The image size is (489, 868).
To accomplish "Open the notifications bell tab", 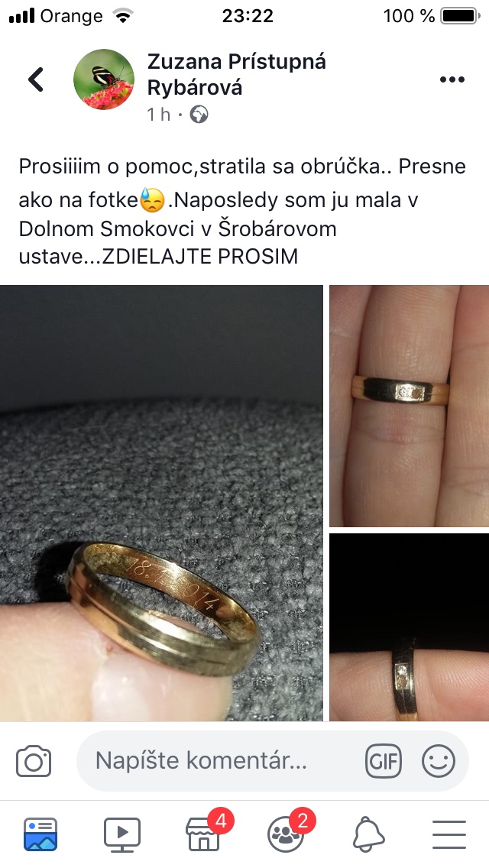I will click(368, 834).
